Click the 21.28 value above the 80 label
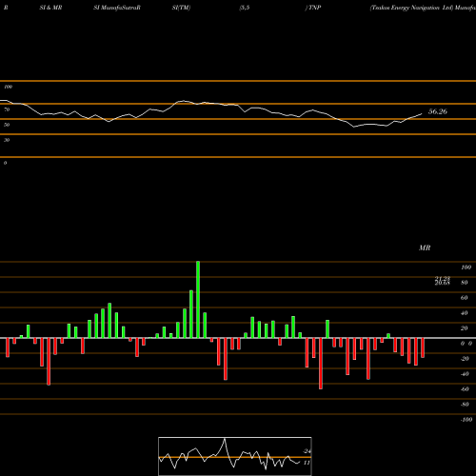The width and height of the screenshot is (476, 476). 443,278
